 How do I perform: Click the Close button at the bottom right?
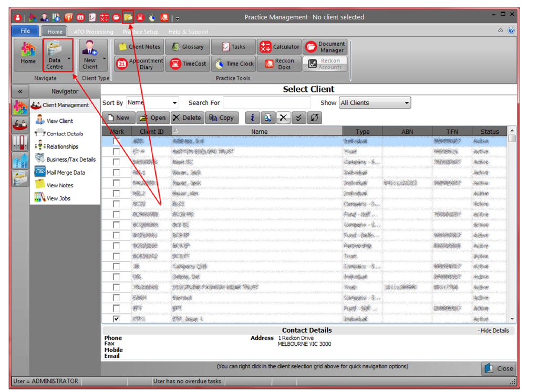click(499, 369)
